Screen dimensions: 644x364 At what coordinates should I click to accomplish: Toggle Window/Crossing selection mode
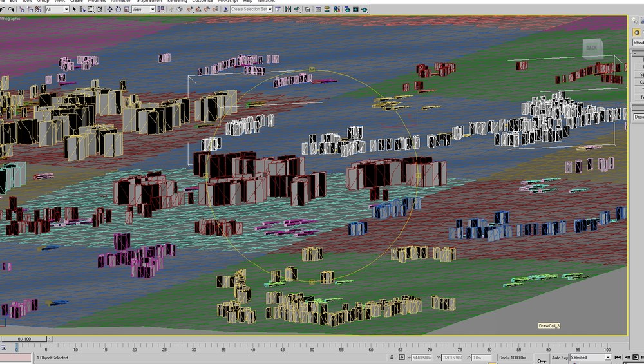tap(99, 9)
